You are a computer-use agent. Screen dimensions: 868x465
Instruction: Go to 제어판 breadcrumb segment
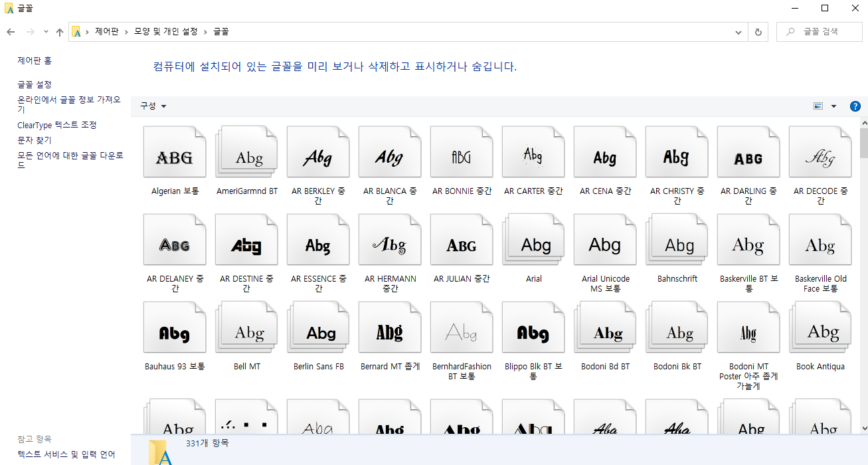107,32
